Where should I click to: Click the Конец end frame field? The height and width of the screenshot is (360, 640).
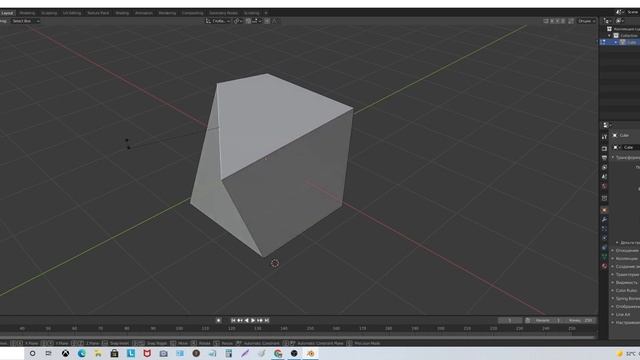580,320
